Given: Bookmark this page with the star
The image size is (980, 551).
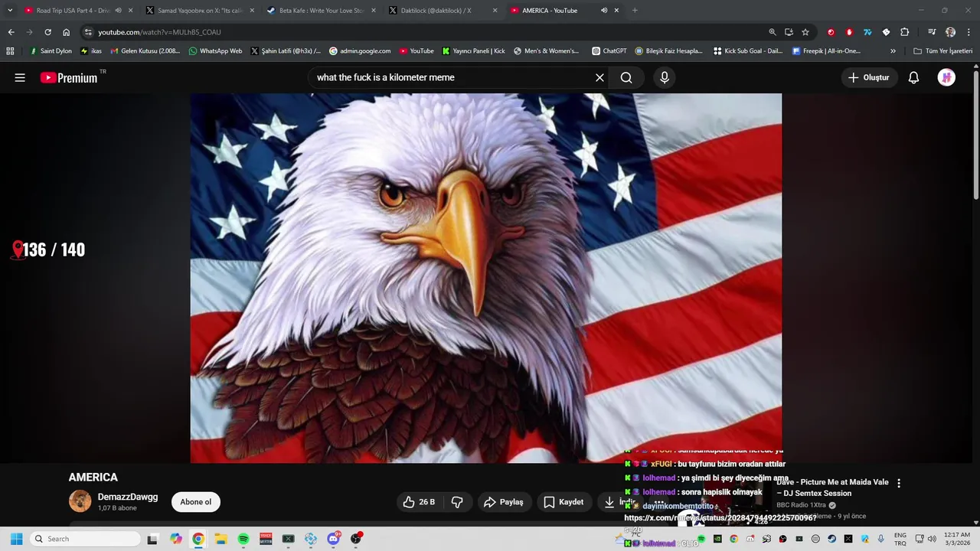Looking at the screenshot, I should pyautogui.click(x=805, y=32).
